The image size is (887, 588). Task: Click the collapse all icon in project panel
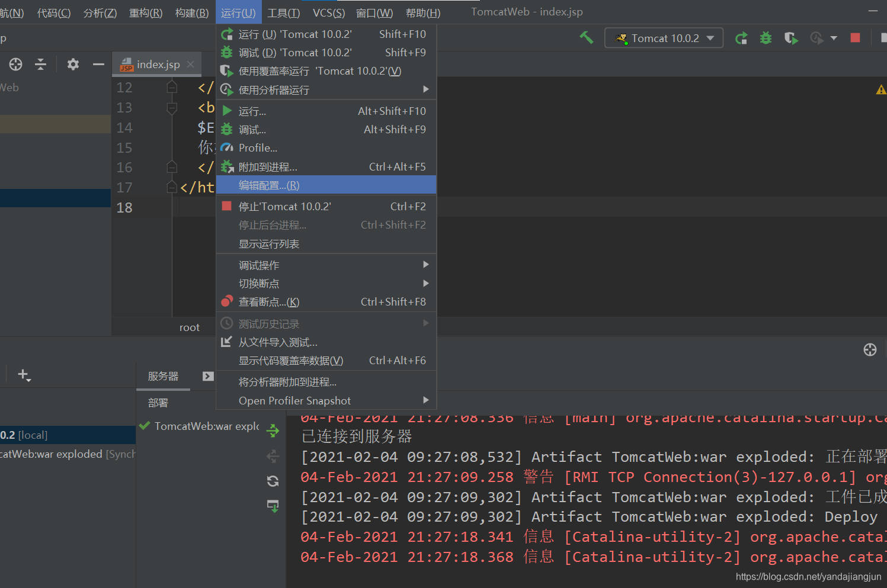click(x=40, y=64)
